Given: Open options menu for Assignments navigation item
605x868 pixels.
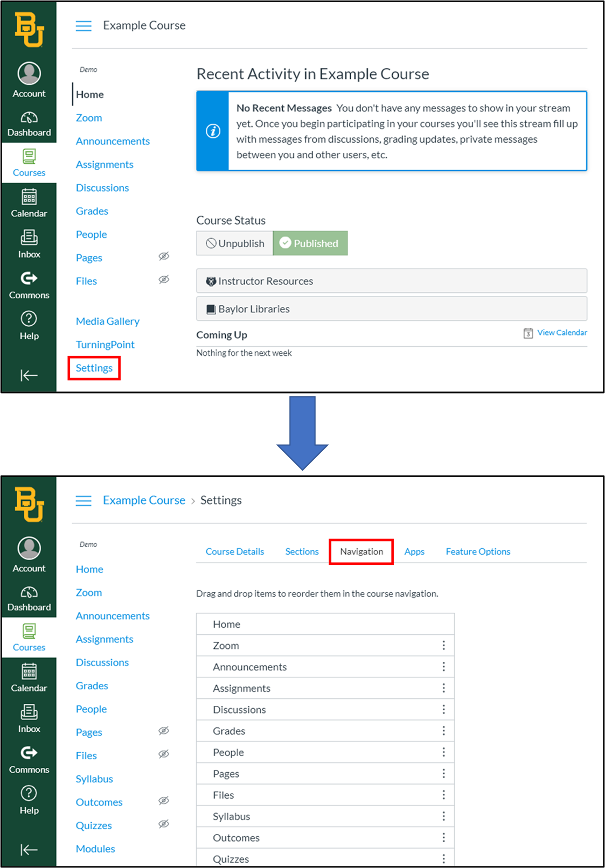Looking at the screenshot, I should coord(443,688).
